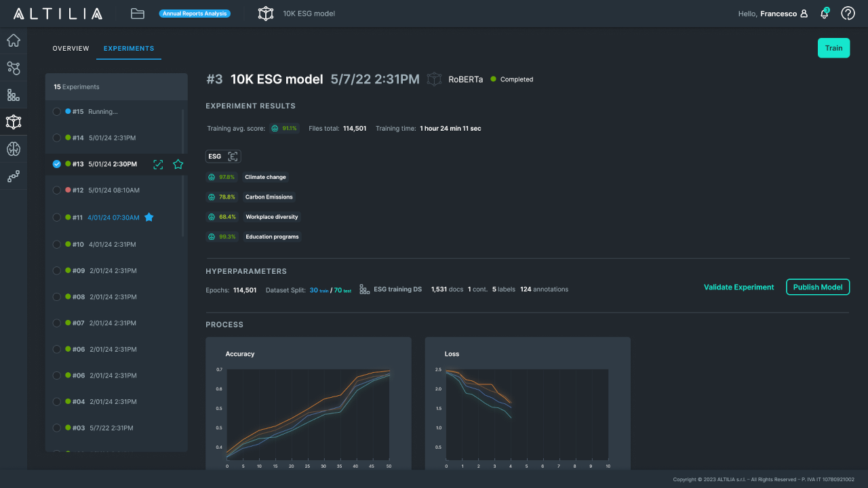Select experiment #04 radio button
The height and width of the screenshot is (488, 868).
click(x=57, y=401)
